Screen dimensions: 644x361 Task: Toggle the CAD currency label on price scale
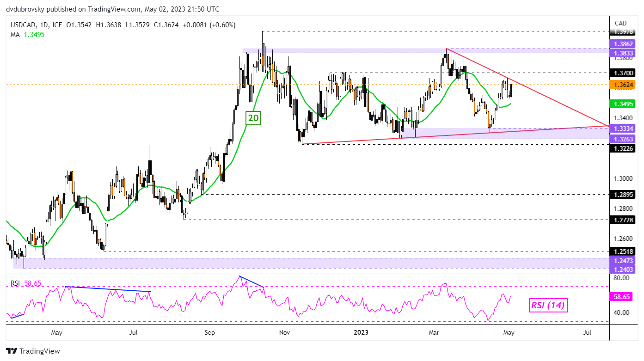click(x=620, y=23)
